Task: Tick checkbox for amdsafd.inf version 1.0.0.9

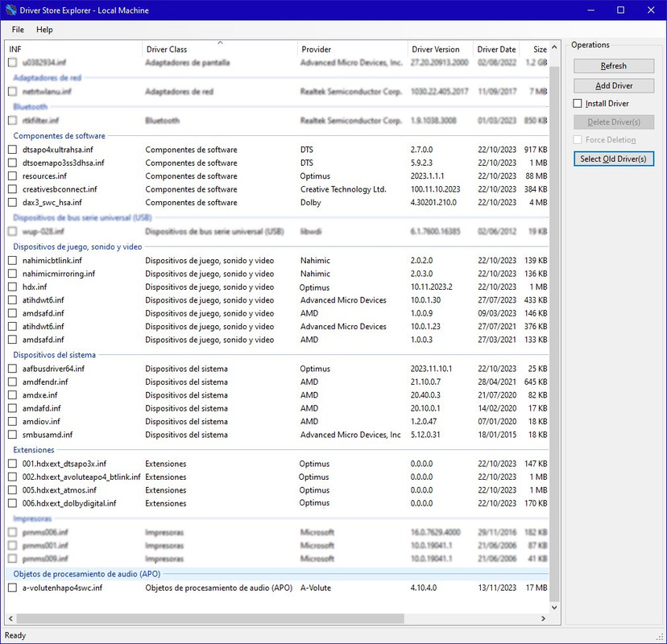Action: [12, 313]
